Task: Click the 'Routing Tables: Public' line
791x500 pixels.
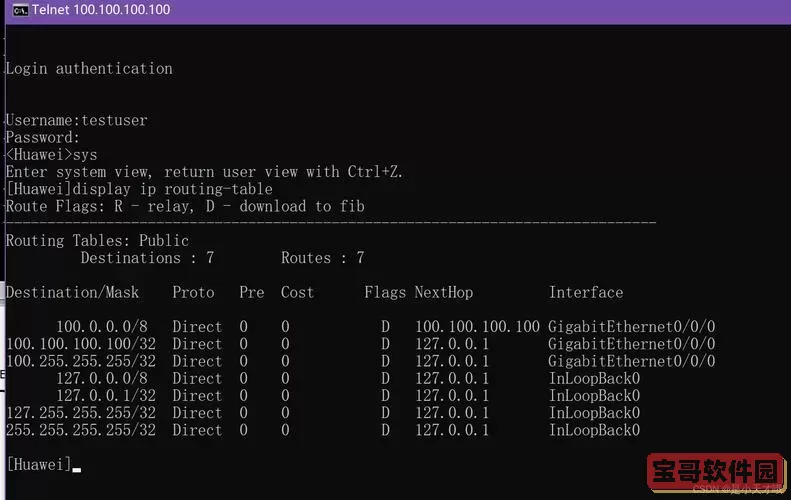Action: point(97,240)
